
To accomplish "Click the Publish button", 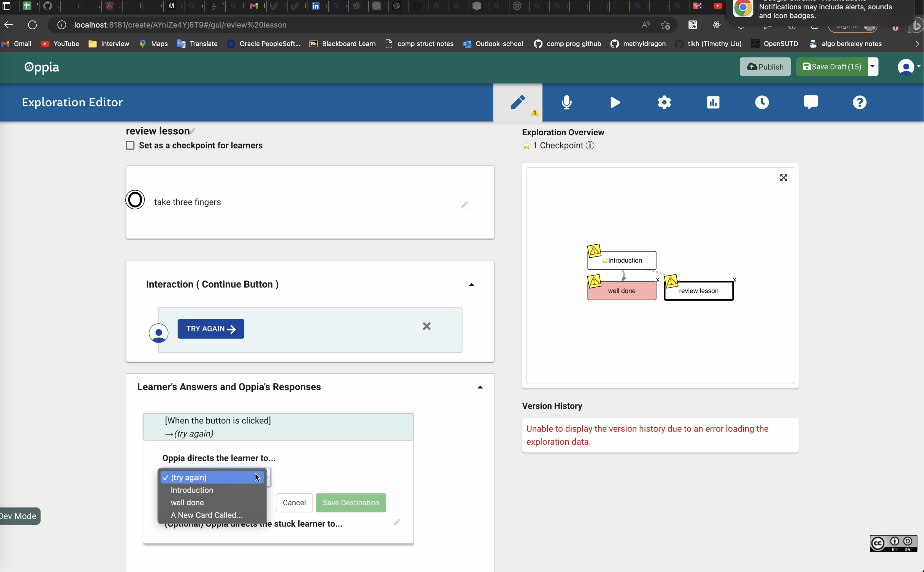I will click(765, 67).
